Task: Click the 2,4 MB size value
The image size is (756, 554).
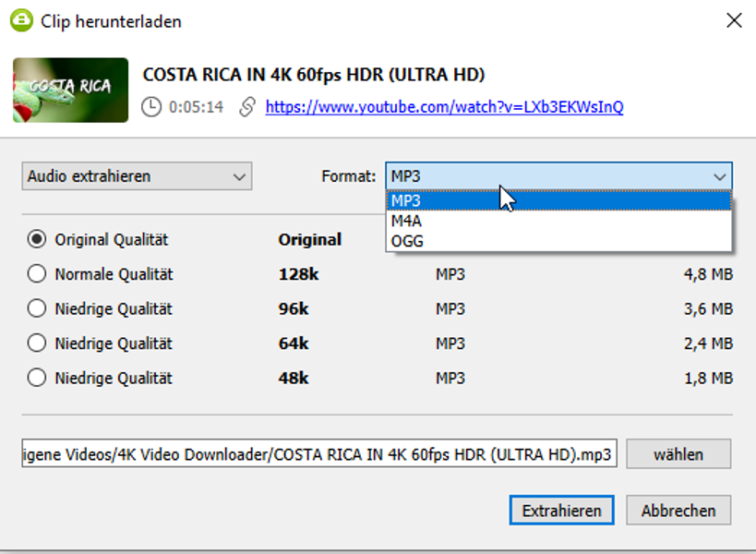Action: (708, 343)
